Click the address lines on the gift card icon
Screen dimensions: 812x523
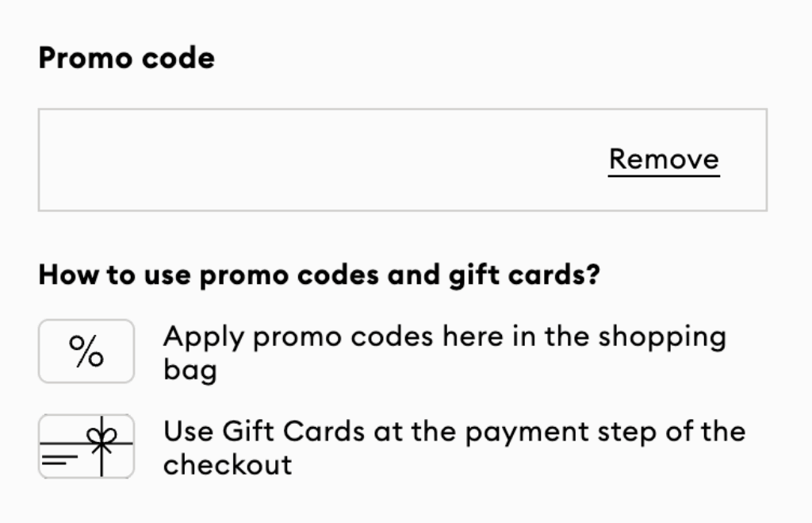tap(59, 460)
